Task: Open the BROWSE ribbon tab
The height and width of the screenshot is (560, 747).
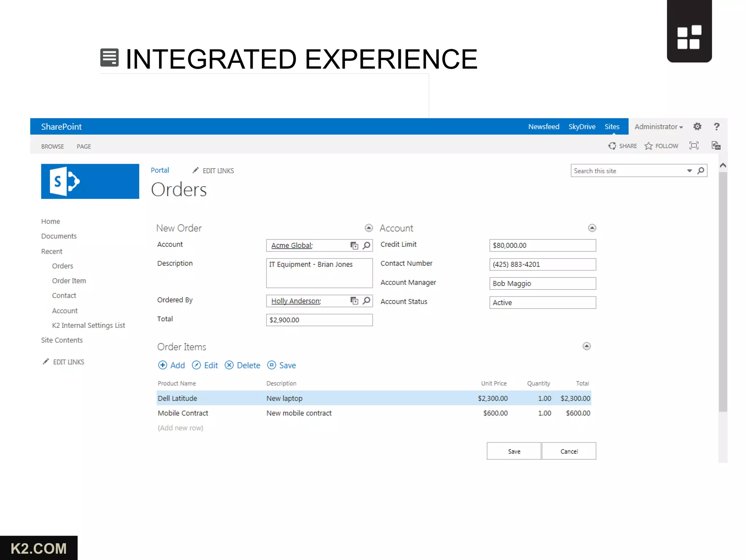Action: click(53, 147)
